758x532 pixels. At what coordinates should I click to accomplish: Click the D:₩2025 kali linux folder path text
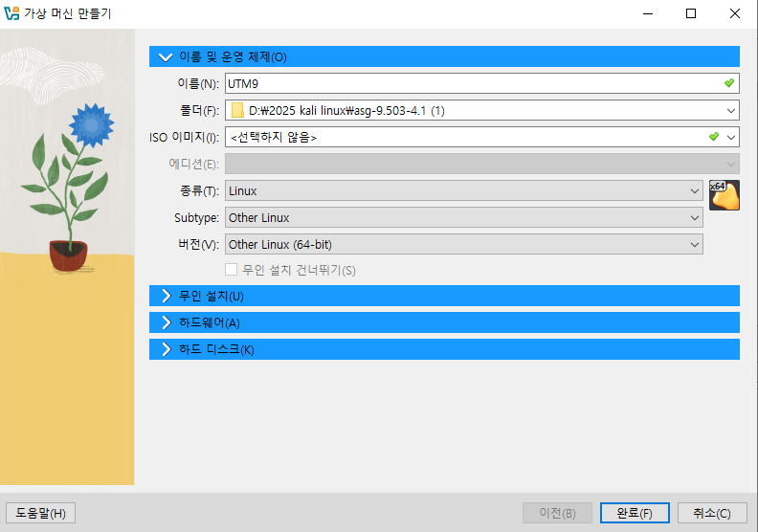(x=346, y=111)
